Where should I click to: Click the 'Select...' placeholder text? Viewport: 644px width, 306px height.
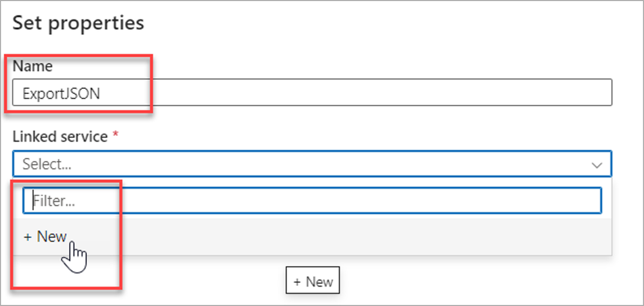[46, 164]
